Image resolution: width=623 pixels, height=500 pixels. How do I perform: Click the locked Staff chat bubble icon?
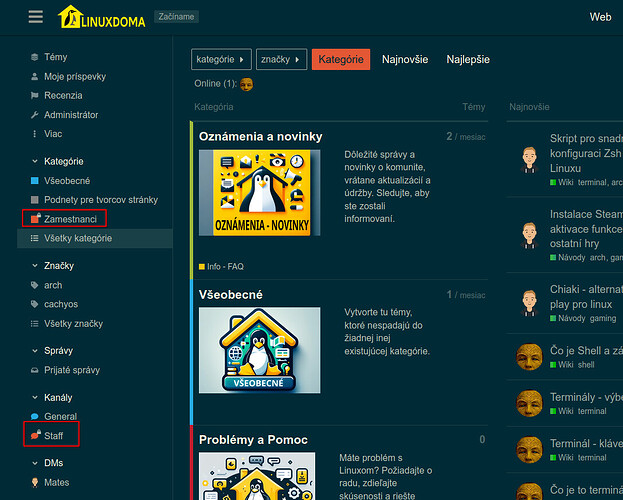click(x=36, y=435)
